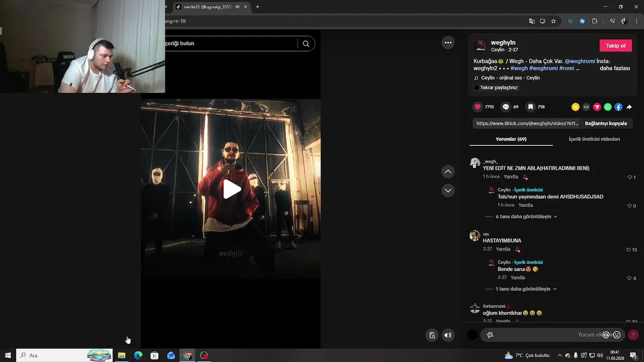Open the Windows notification center

pyautogui.click(x=634, y=355)
